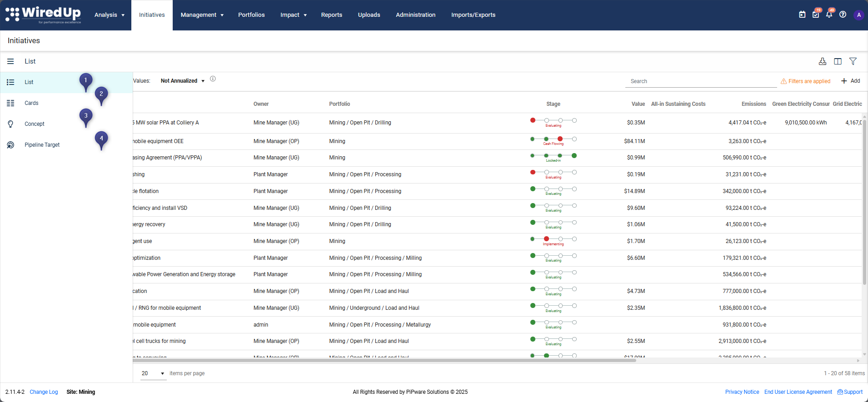Image resolution: width=868 pixels, height=402 pixels.
Task: Click the Pipeline Target icon
Action: 10,145
